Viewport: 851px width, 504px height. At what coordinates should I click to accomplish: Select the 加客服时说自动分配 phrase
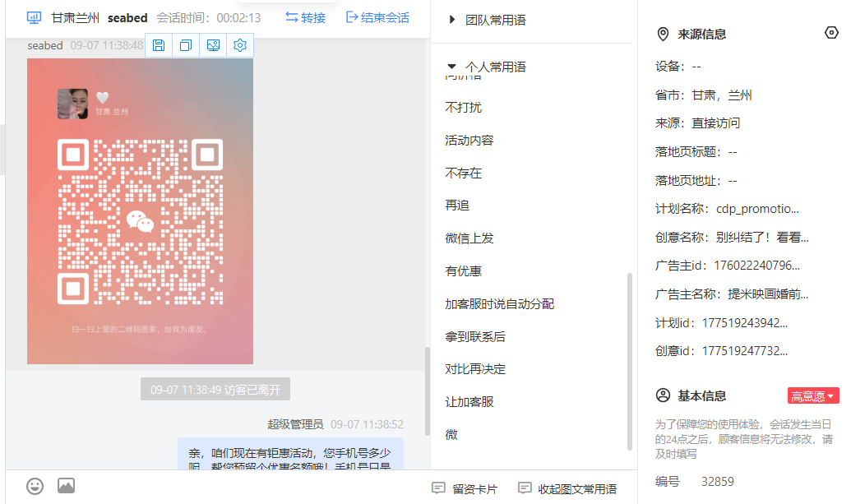[x=499, y=304]
